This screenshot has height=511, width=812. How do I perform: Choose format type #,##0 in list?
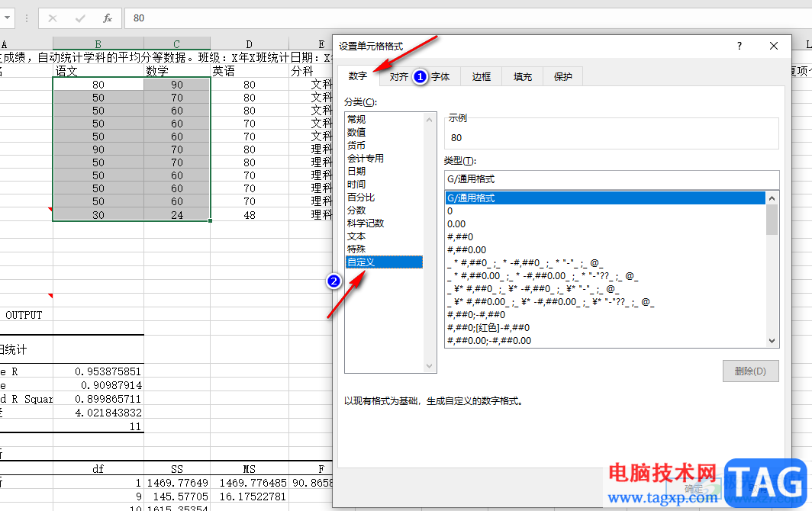(x=605, y=237)
